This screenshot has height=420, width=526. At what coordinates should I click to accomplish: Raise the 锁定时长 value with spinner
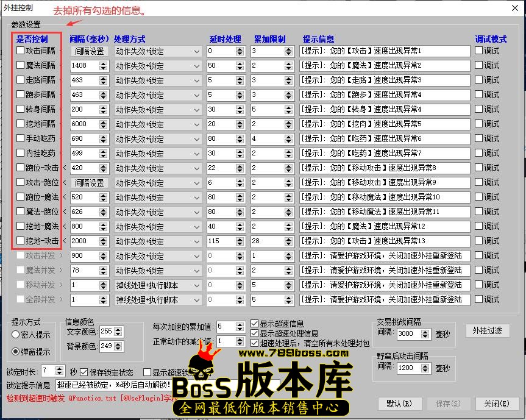click(59, 369)
